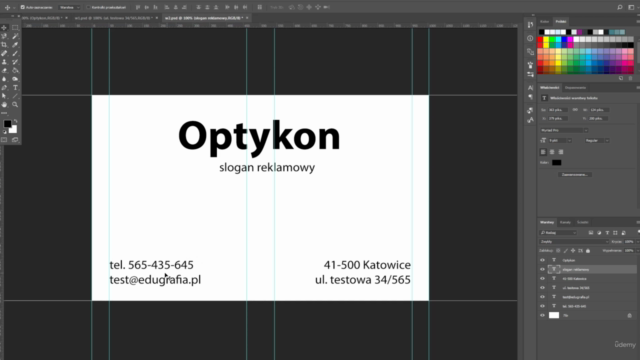This screenshot has height=360, width=640.
Task: Select the Blur tool
Action: coord(4,79)
